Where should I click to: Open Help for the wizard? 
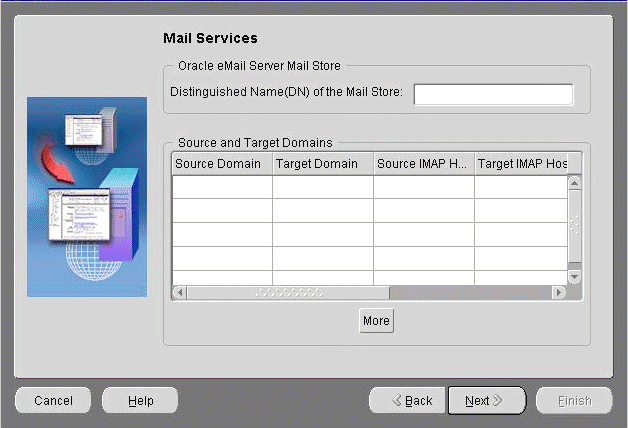pos(140,400)
